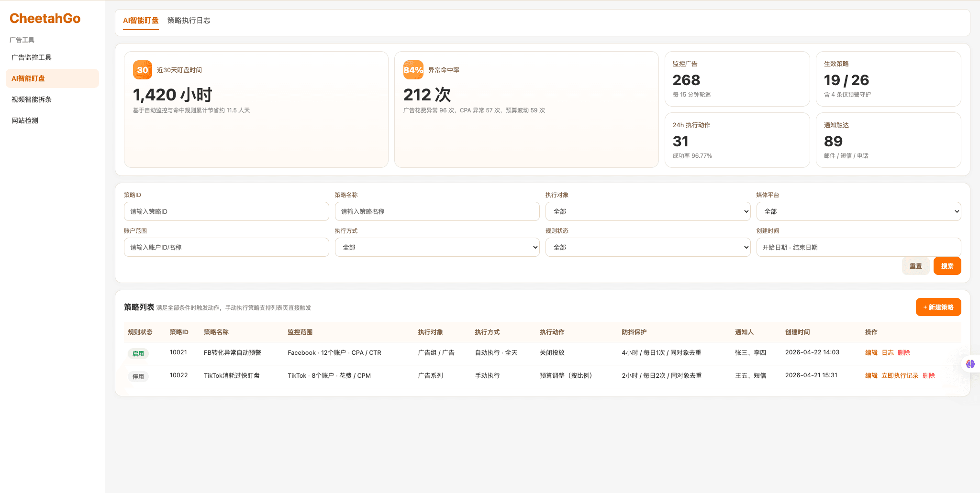
Task: Click the 2026-04-22 14:03 timestamp
Action: (x=812, y=352)
